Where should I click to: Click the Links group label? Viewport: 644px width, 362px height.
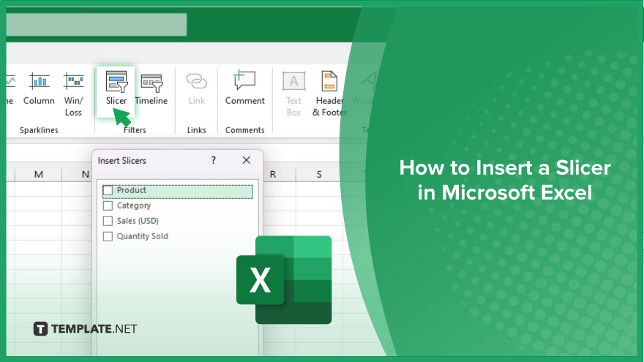coord(197,130)
